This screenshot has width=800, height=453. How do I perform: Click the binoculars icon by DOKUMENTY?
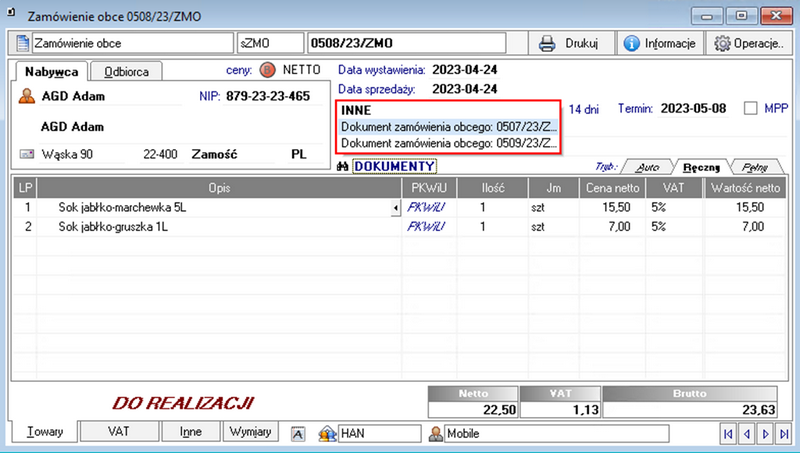pyautogui.click(x=342, y=166)
